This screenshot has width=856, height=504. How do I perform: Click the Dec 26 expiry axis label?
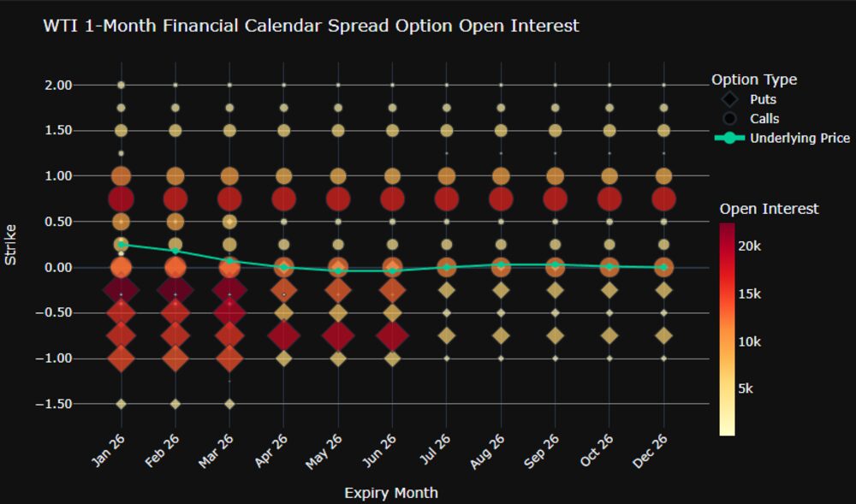tap(657, 453)
